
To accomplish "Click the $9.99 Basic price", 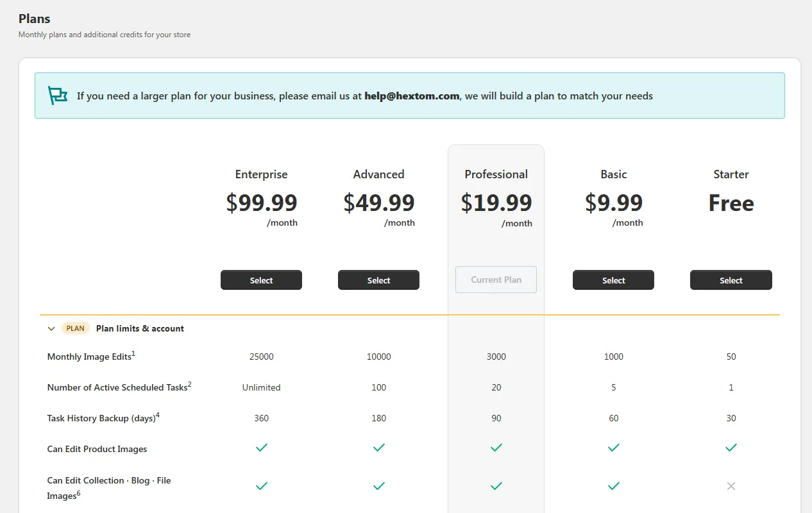I will [x=613, y=203].
